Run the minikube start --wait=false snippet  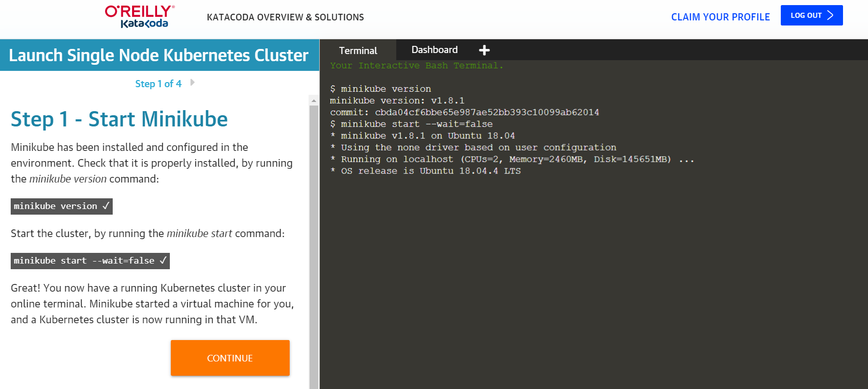click(90, 261)
